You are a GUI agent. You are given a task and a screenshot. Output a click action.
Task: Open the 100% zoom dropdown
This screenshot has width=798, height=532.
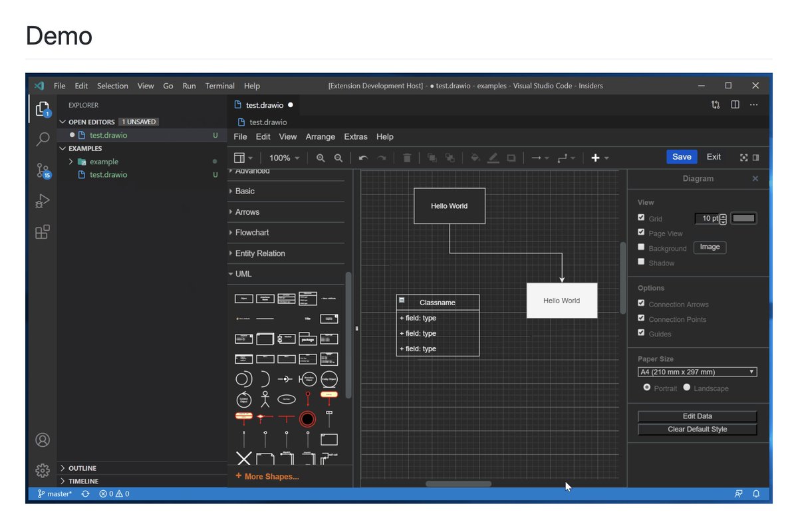(x=284, y=158)
